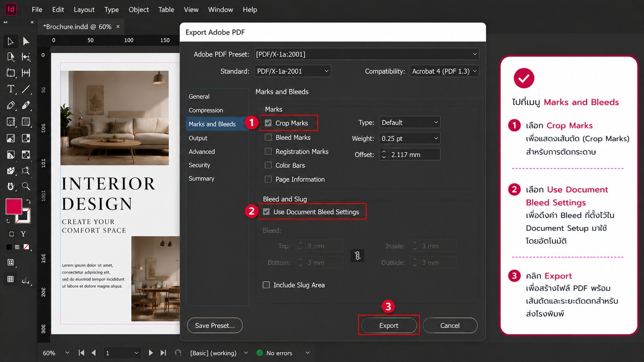Enable the Page Information checkbox

tap(268, 179)
